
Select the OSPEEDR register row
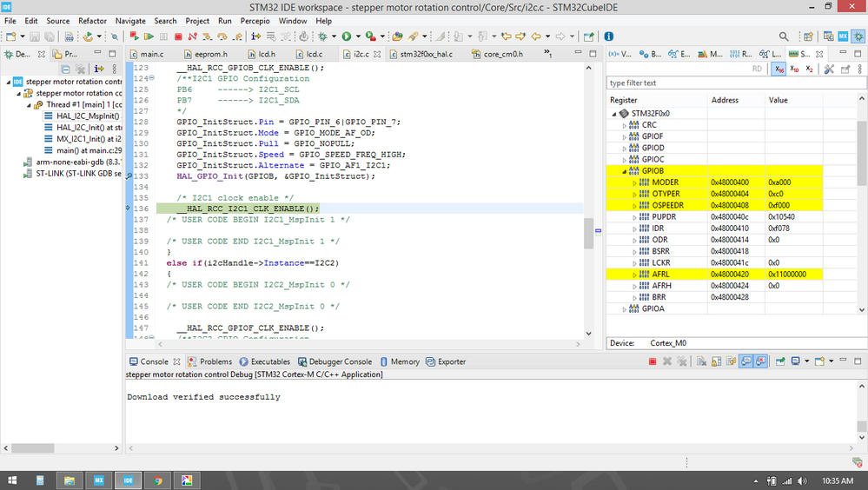pyautogui.click(x=714, y=205)
